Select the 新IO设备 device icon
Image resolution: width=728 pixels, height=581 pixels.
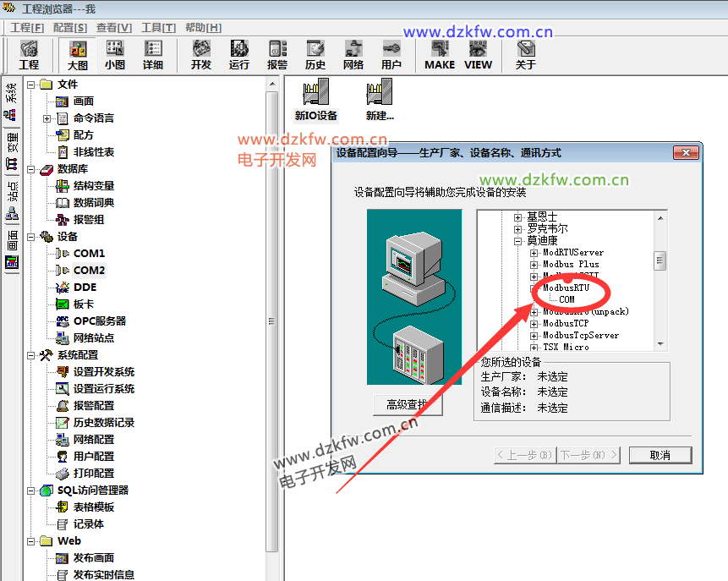click(315, 101)
